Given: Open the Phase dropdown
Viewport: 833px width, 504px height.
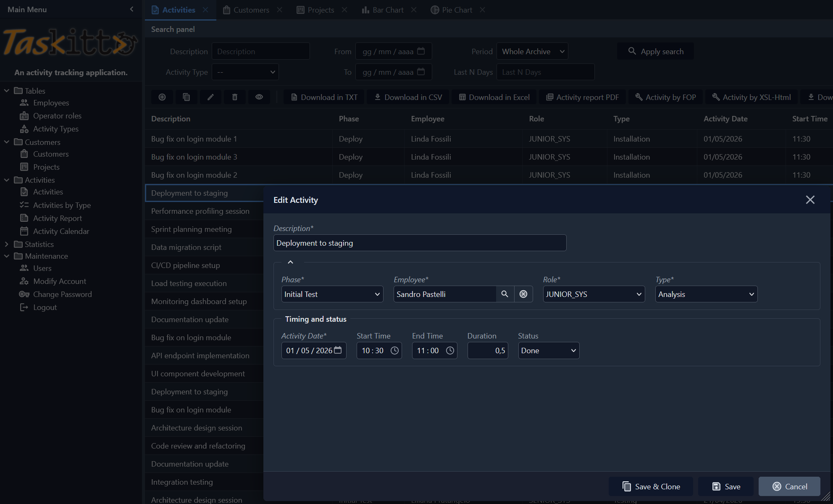Looking at the screenshot, I should coord(332,294).
